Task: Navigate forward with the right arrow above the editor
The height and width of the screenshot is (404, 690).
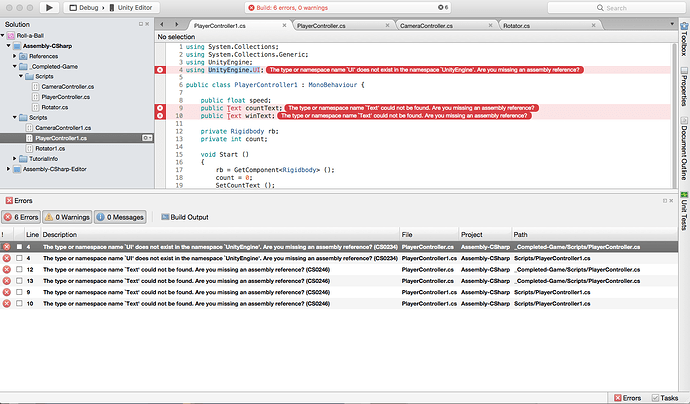Action: (x=177, y=25)
